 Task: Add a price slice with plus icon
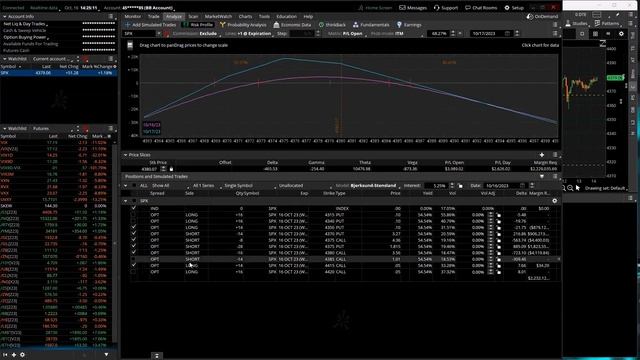pyautogui.click(x=542, y=155)
